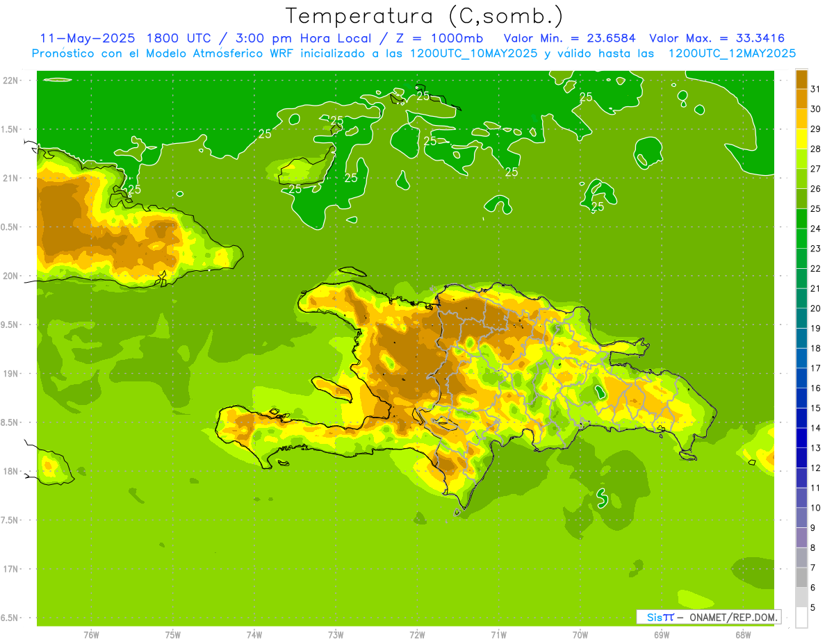The width and height of the screenshot is (834, 644).
Task: Click the '21N' latitude axis label
Action: tap(10, 178)
